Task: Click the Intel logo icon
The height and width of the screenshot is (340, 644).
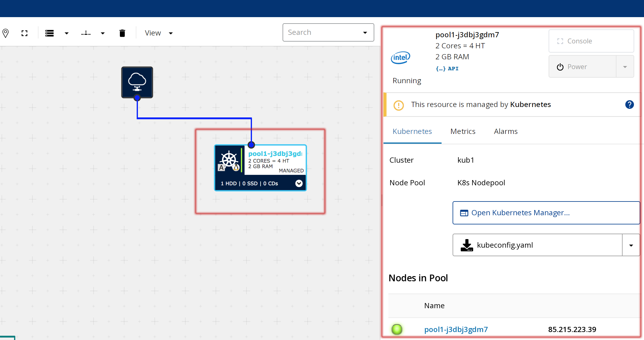Action: pos(400,57)
